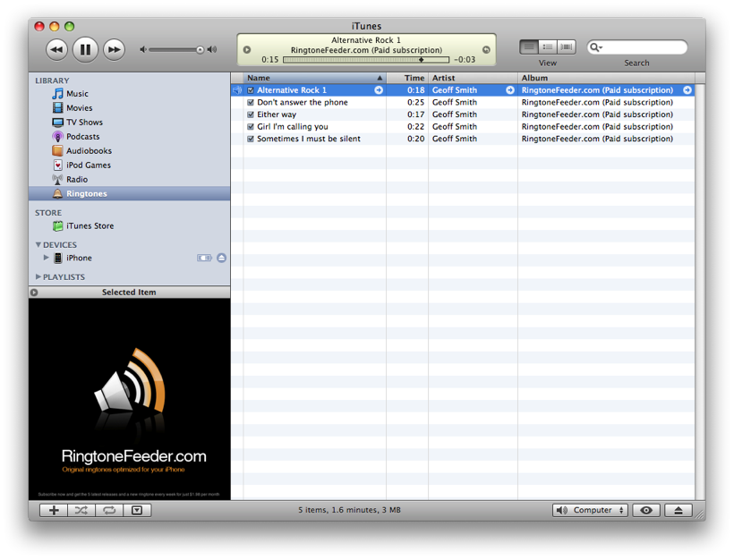The image size is (734, 560).
Task: Toggle repeat mode
Action: click(109, 511)
